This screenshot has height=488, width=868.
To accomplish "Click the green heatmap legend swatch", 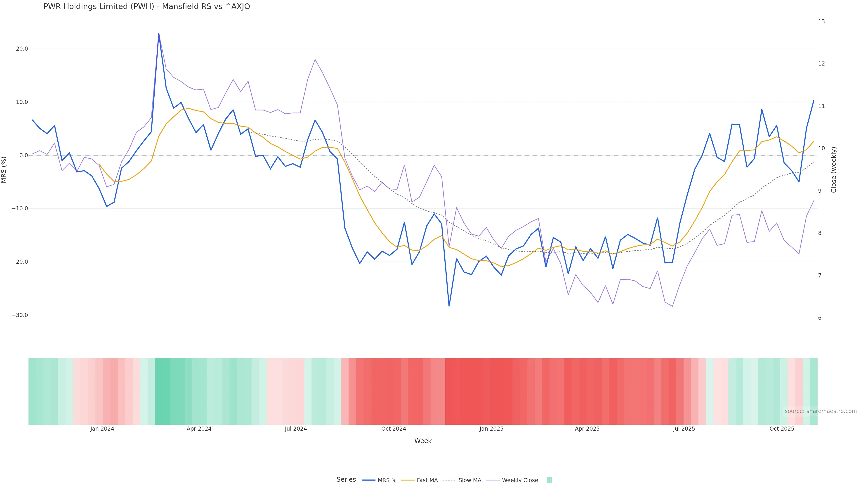I will 549,480.
